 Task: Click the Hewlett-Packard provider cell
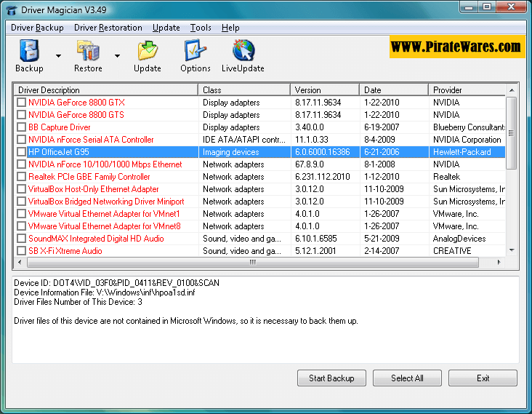(462, 152)
